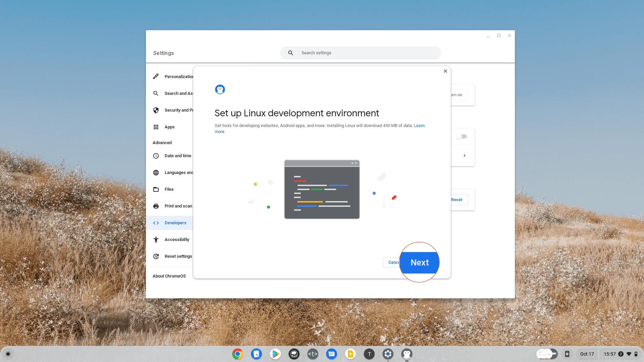Open Chrome browser from the shelf
The image size is (644, 362).
coord(237,354)
